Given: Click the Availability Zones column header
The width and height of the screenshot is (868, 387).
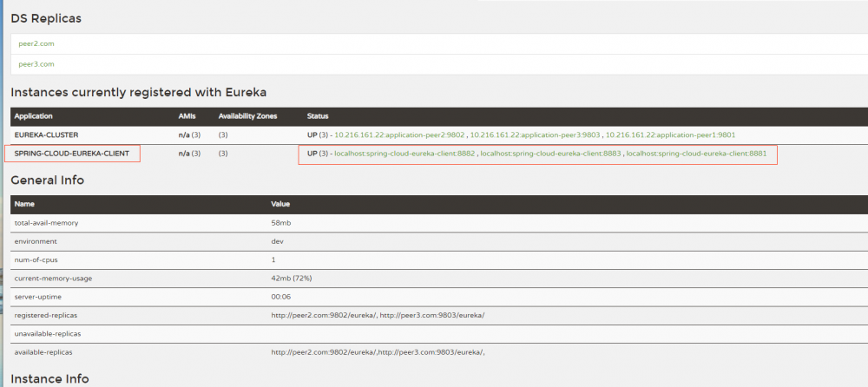Looking at the screenshot, I should (x=247, y=117).
